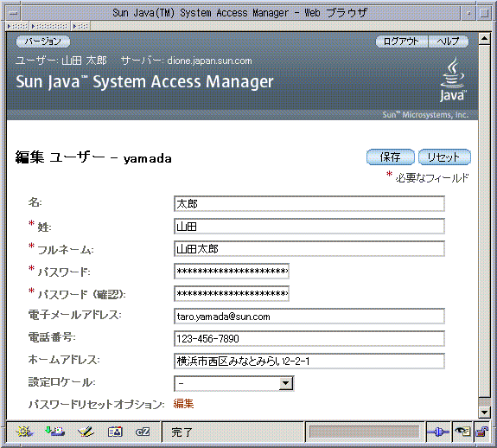Save user with the 保存 button

coord(390,157)
